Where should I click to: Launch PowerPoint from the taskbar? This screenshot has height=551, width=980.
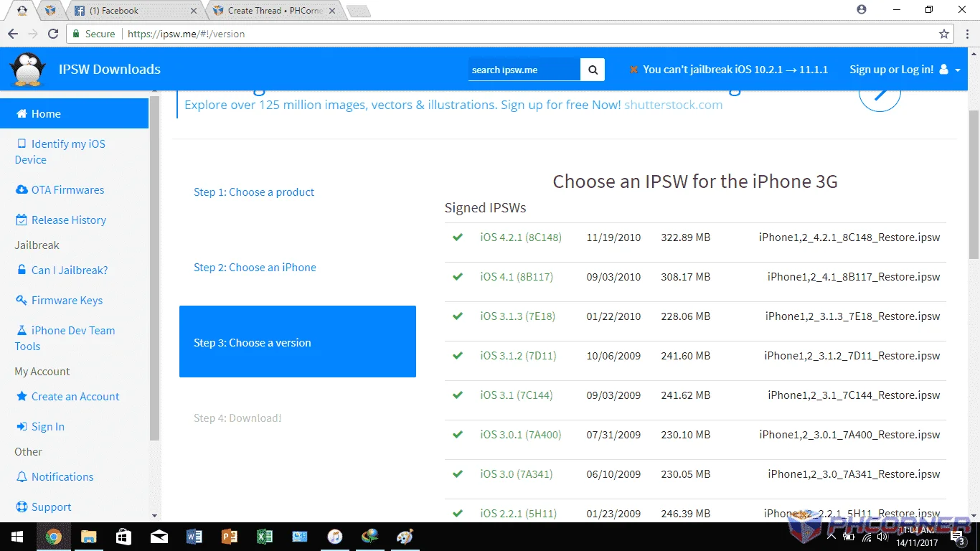point(229,537)
